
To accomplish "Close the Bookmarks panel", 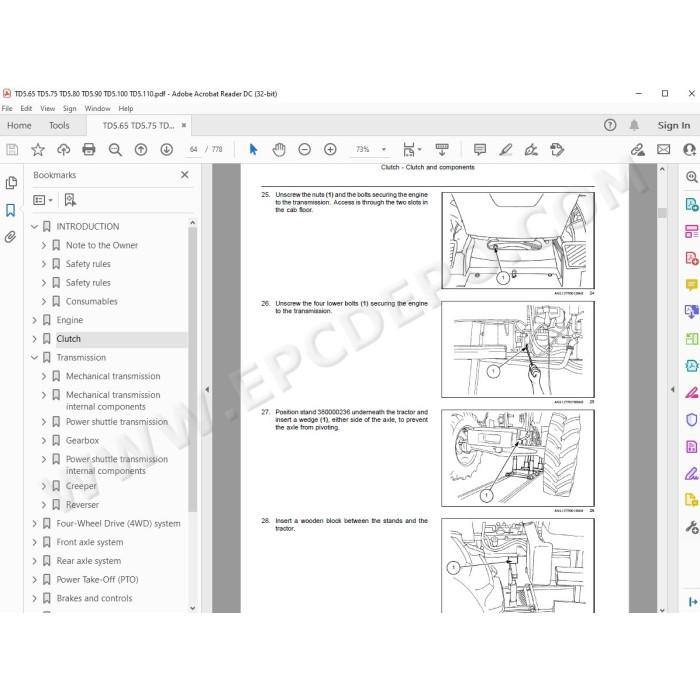I will 184,175.
